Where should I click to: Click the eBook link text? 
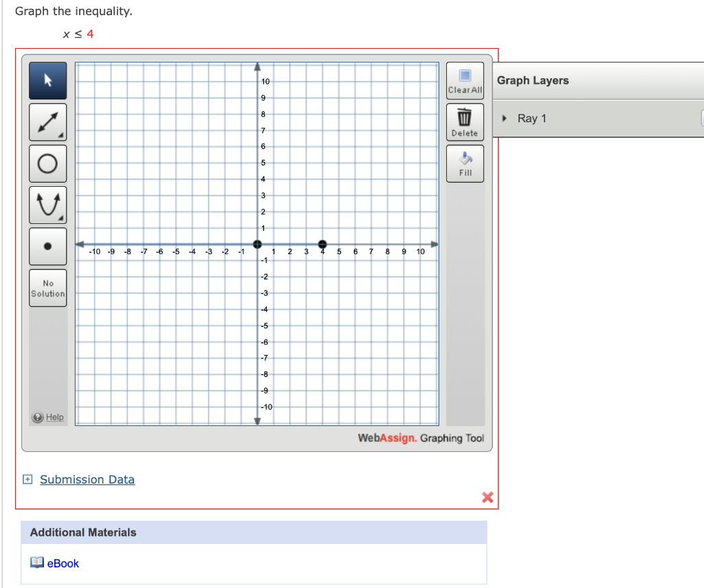[x=63, y=563]
